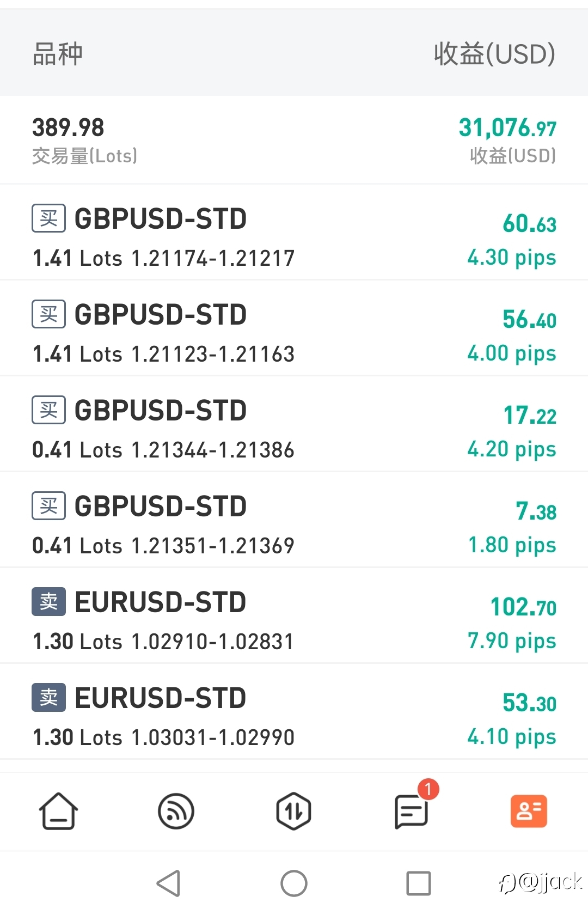Open the signal feed icon
This screenshot has width=588, height=915.
coord(176,811)
